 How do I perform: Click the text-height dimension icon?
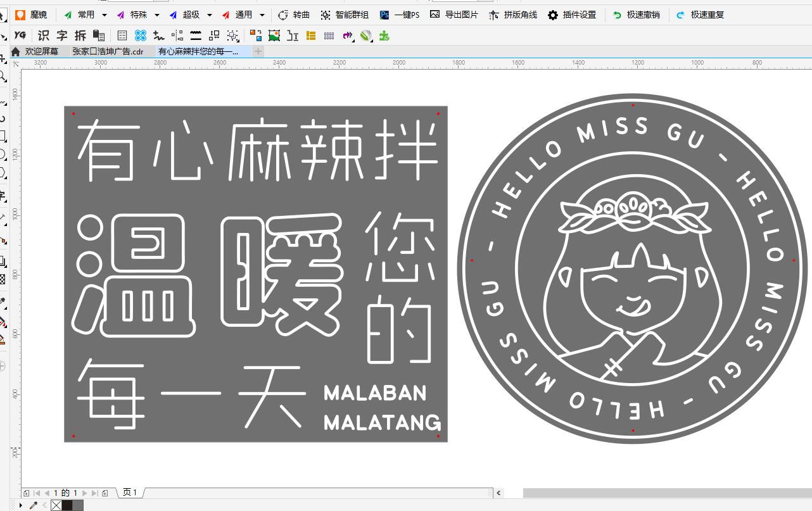coord(293,35)
